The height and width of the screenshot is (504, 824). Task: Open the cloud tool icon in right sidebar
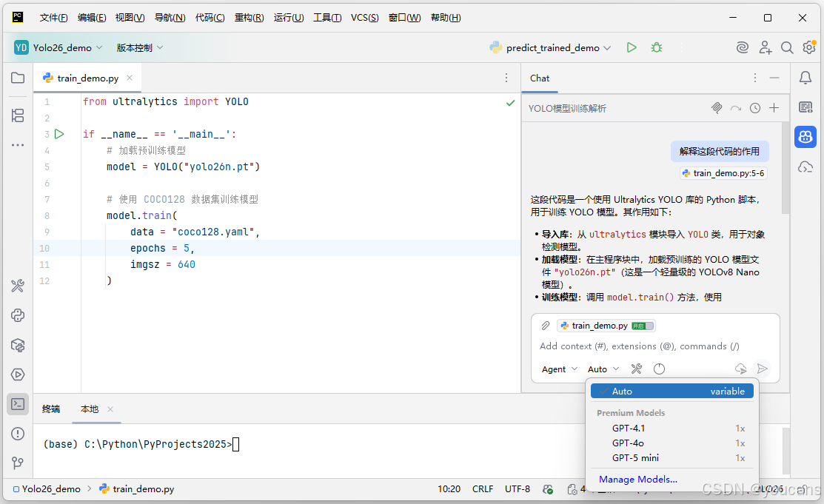[805, 167]
